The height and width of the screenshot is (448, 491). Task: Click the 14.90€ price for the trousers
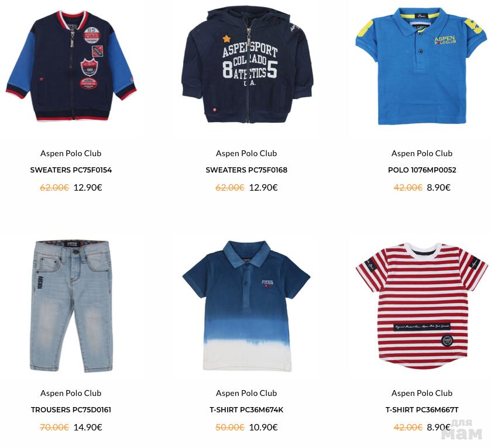click(x=88, y=428)
